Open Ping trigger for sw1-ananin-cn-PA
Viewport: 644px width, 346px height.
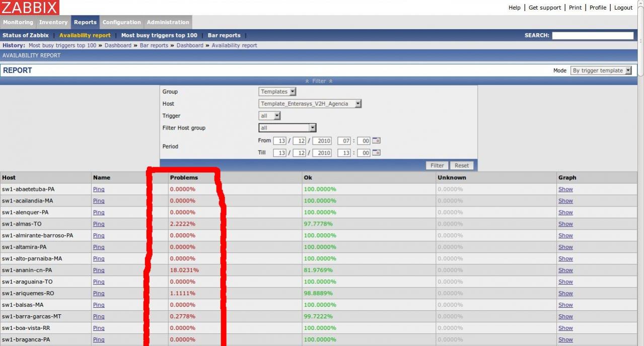(99, 270)
